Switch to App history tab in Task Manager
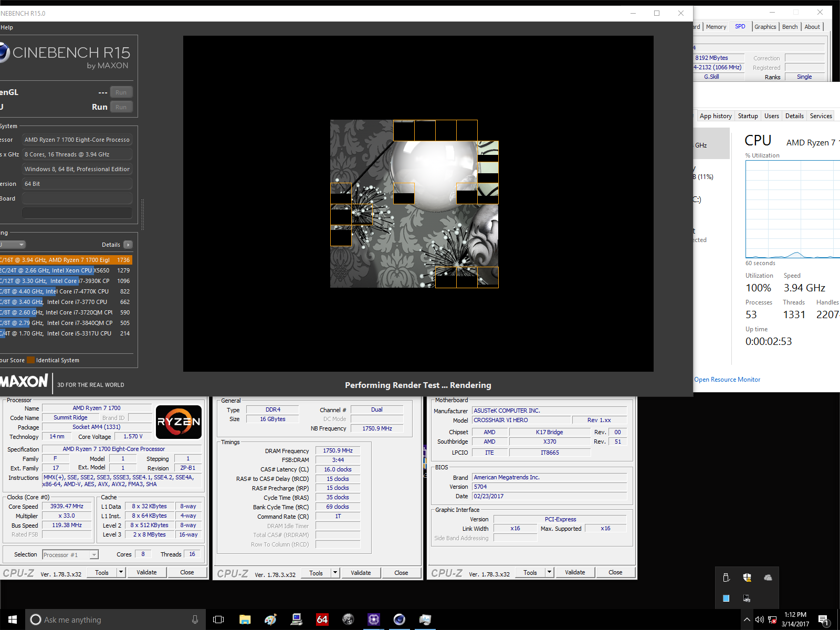 point(716,116)
